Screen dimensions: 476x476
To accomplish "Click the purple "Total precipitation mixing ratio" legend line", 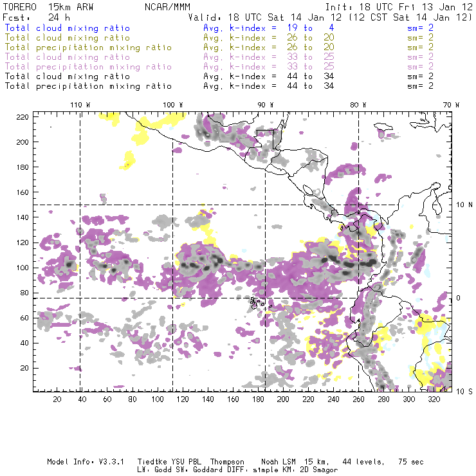I will 88,67.
